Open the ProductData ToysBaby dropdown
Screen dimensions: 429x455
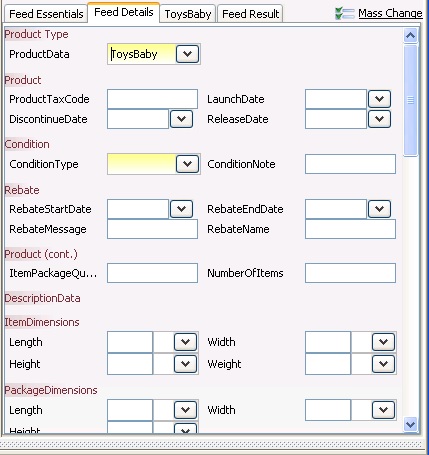(187, 54)
